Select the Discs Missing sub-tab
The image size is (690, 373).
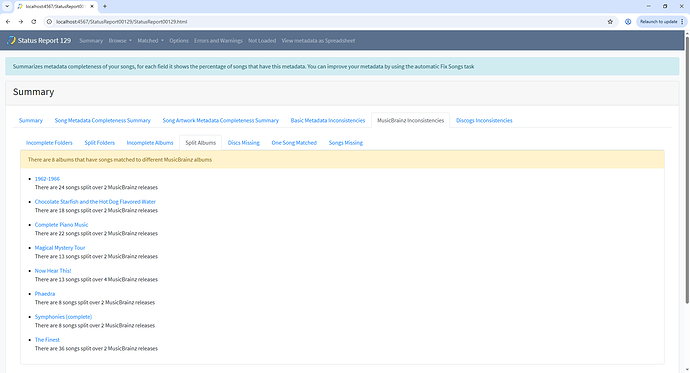(x=243, y=143)
